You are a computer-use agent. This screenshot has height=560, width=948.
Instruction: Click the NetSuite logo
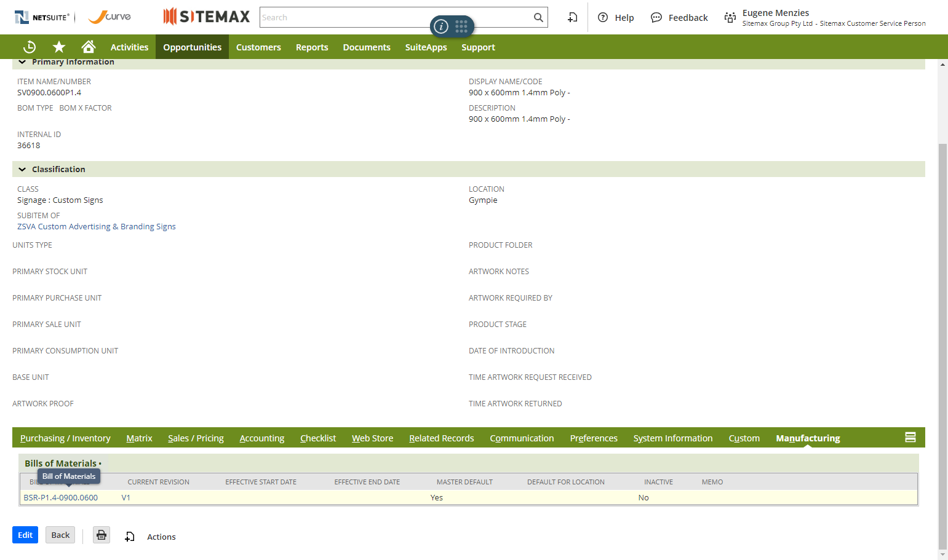click(x=42, y=17)
